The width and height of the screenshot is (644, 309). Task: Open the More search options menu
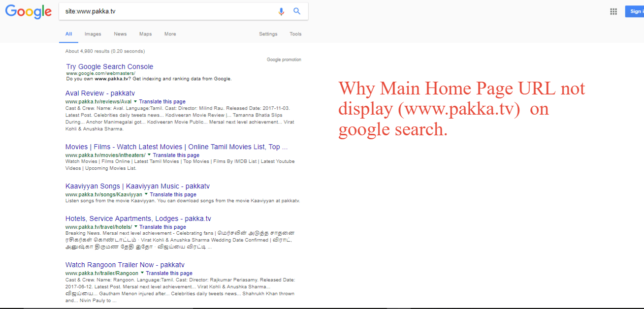point(170,34)
